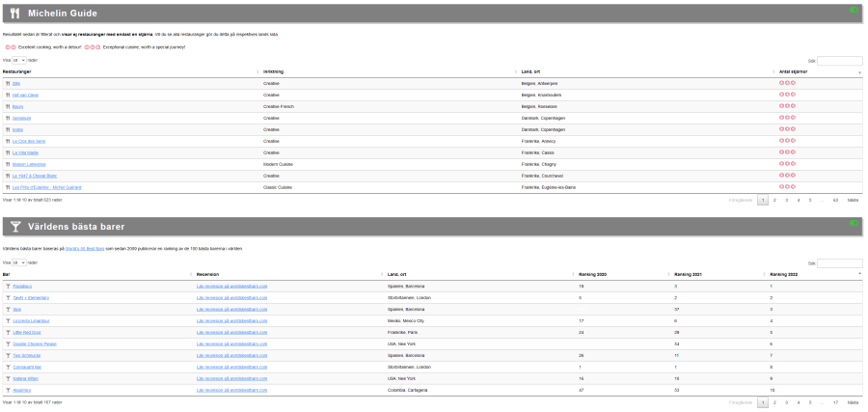Open review link for Licorería Limantour
The height and width of the screenshot is (412, 868).
[231, 320]
